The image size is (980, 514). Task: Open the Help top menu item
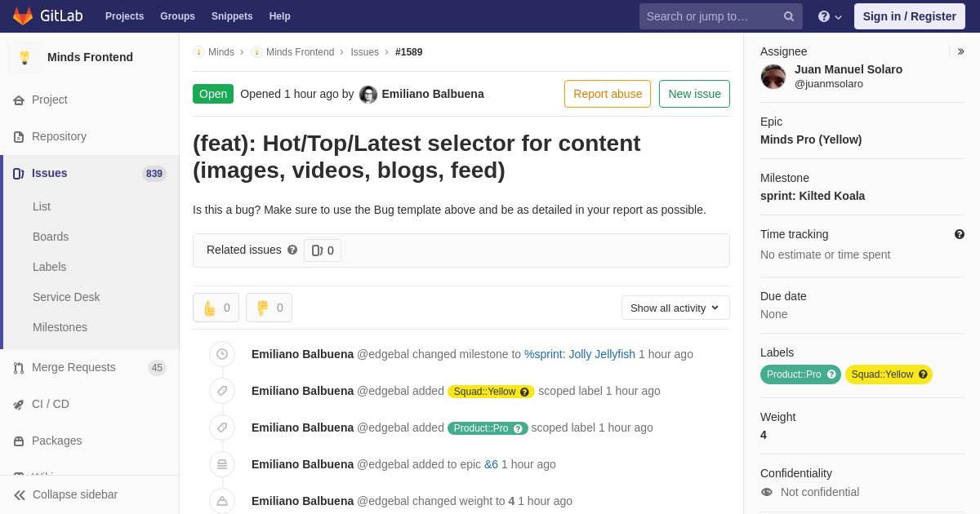(280, 16)
